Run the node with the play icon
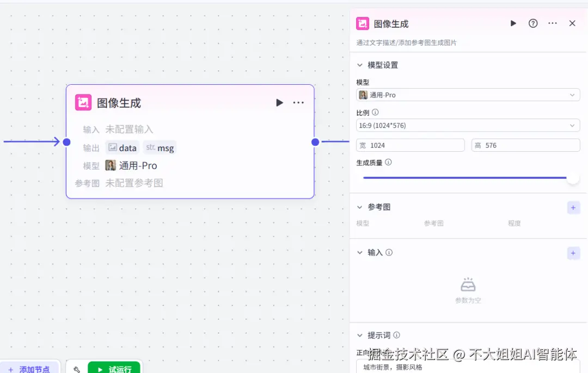Viewport: 588px width, 373px height. tap(512, 23)
